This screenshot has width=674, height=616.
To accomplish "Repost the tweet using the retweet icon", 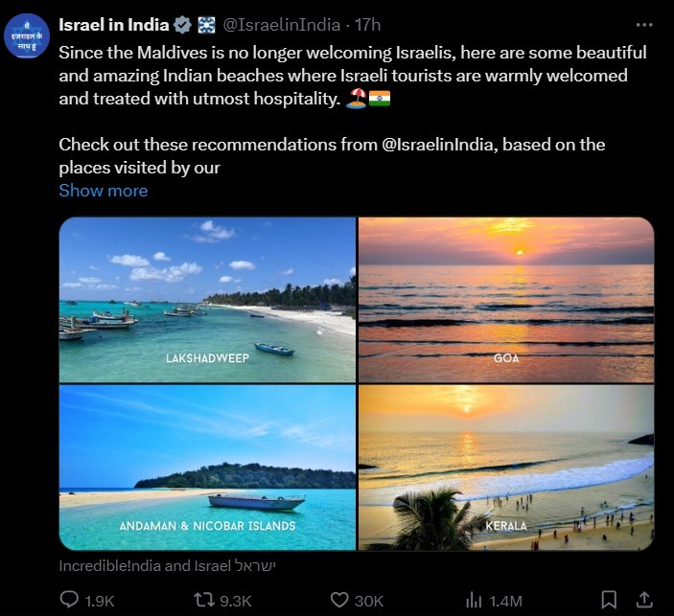I will (205, 600).
